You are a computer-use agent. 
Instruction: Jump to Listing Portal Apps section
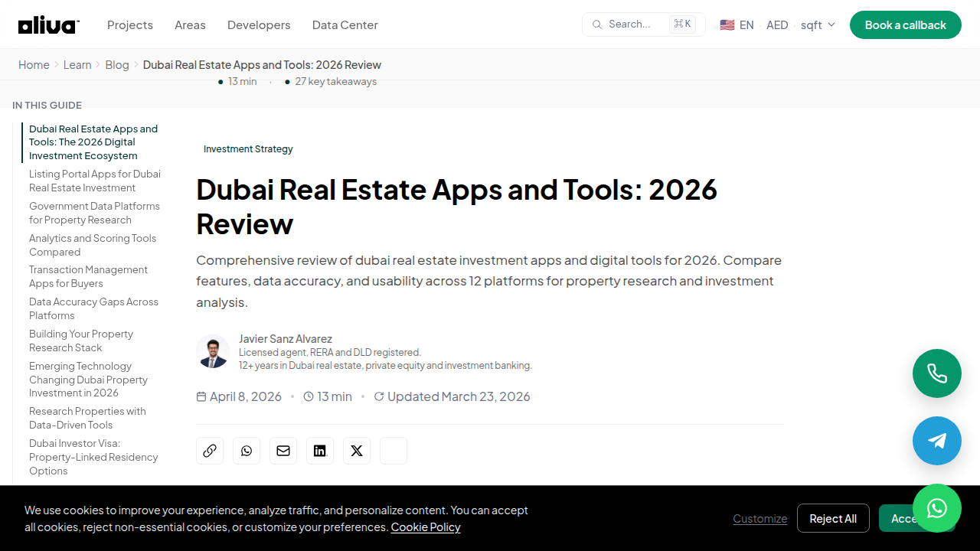(x=95, y=181)
